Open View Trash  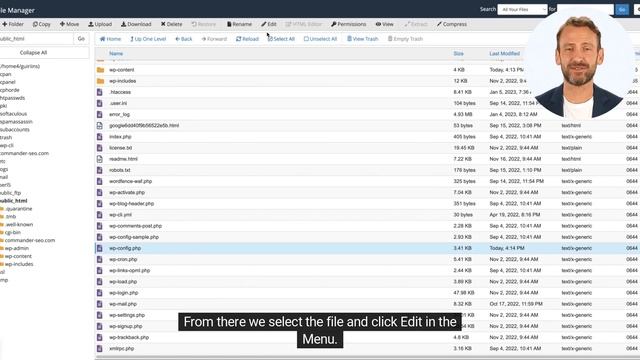362,39
